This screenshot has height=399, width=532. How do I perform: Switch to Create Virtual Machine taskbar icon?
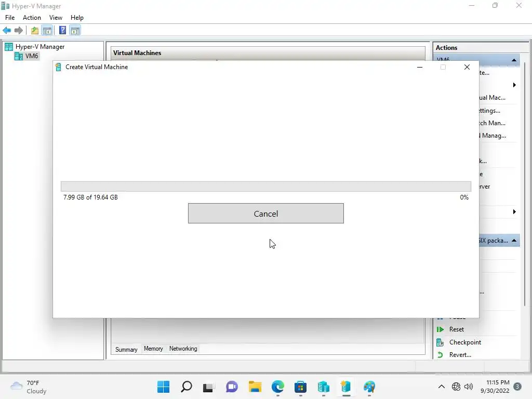click(x=346, y=387)
